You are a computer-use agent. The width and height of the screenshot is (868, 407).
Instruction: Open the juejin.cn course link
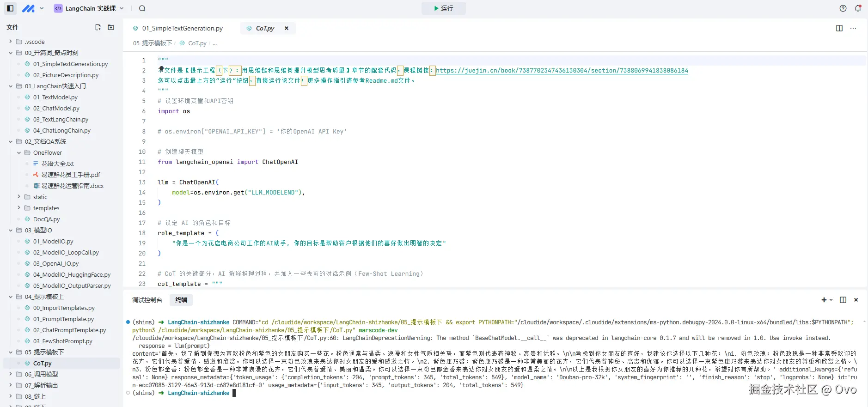(x=562, y=70)
